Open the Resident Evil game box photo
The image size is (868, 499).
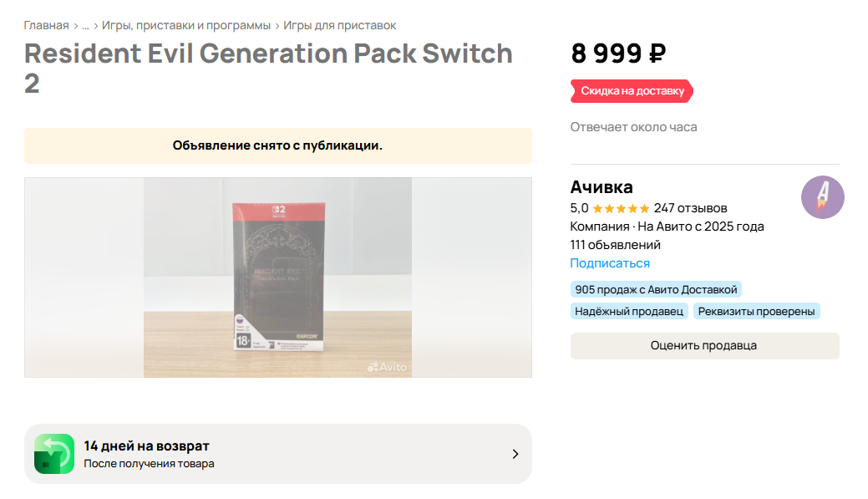277,278
